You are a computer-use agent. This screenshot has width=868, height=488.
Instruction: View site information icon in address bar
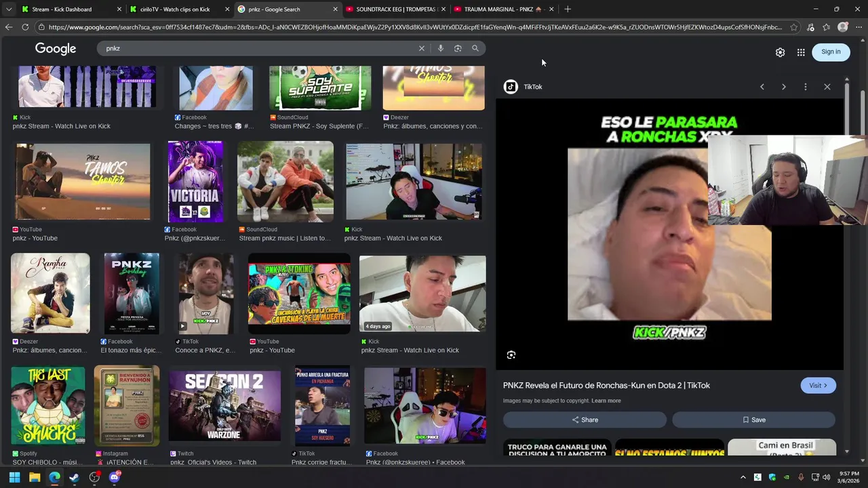point(41,27)
